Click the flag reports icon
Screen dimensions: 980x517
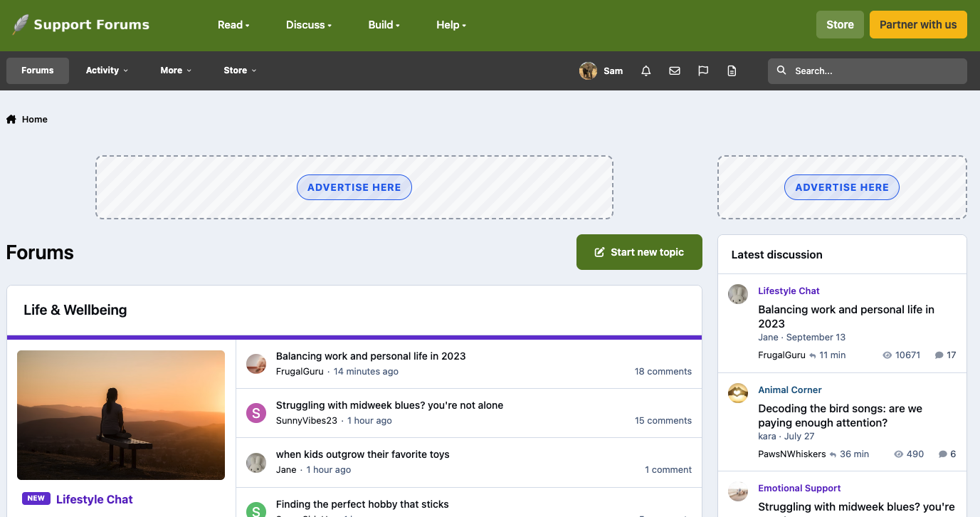(x=703, y=70)
